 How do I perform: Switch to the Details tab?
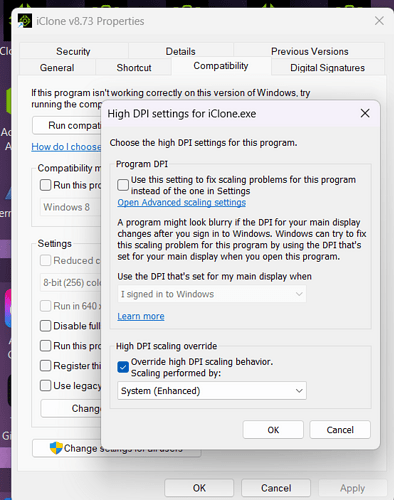(x=181, y=51)
